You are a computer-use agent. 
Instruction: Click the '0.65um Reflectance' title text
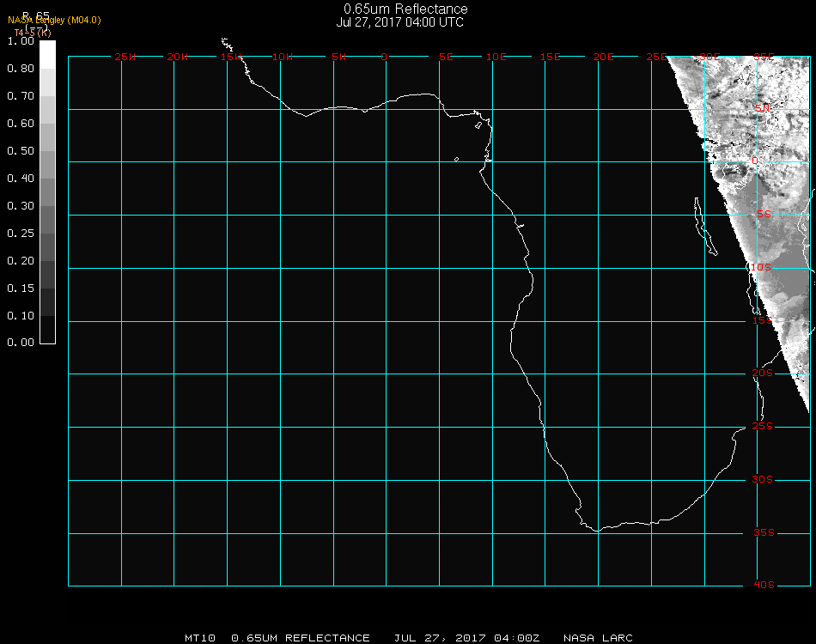coord(405,9)
